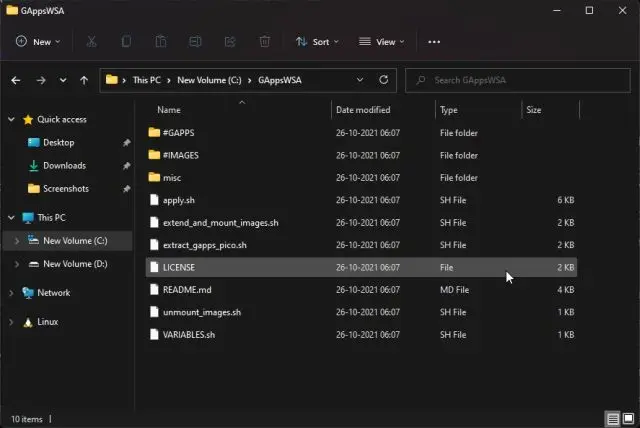Click the Rename icon in toolbar
This screenshot has height=428, width=640.
[195, 42]
